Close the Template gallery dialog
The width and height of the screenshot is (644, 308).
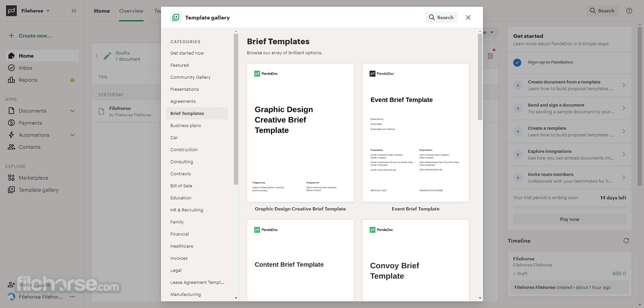coord(468,17)
